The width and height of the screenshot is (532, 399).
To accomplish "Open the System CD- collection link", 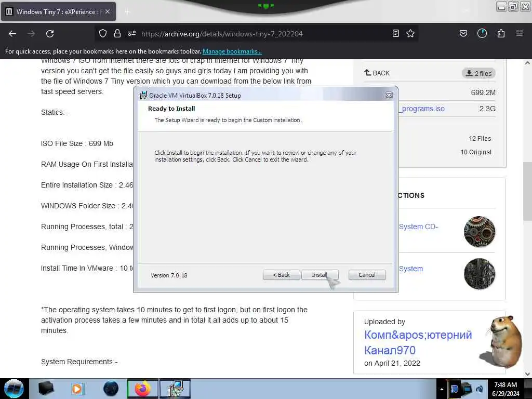I will tap(418, 227).
